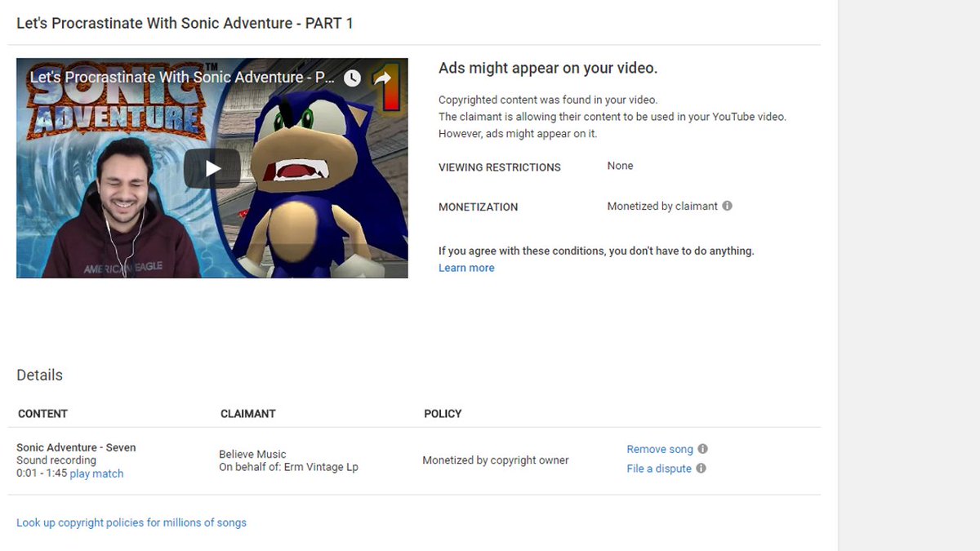Click the Details section heading
Screen dimensions: 980x551
39,375
